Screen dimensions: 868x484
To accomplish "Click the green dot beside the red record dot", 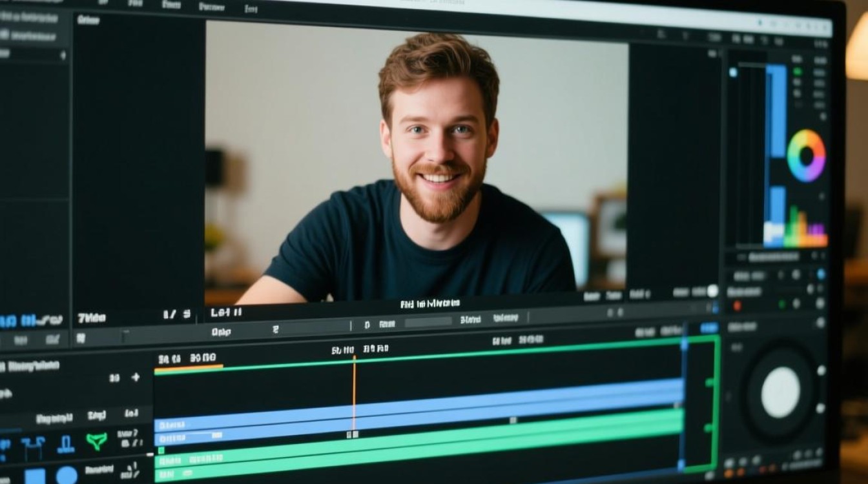I will tap(782, 304).
